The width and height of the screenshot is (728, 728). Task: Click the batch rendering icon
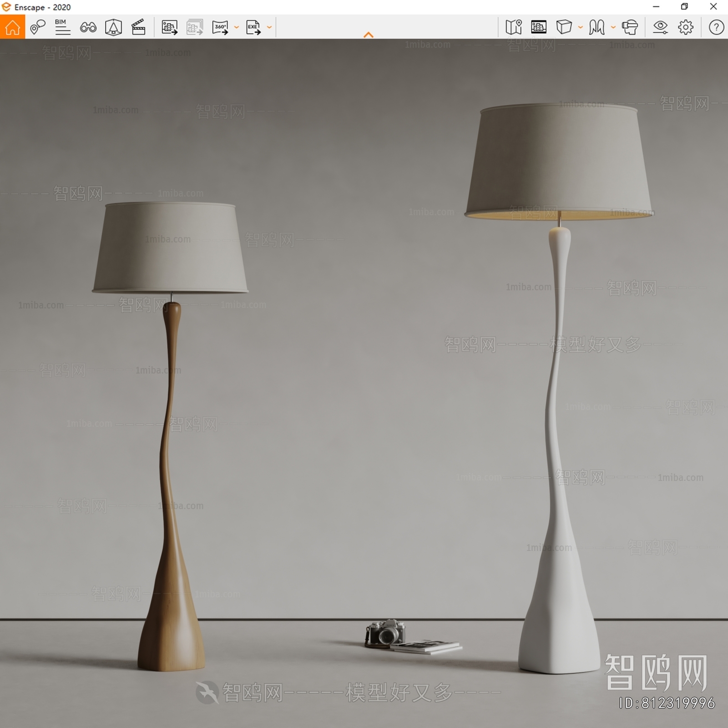click(x=195, y=27)
